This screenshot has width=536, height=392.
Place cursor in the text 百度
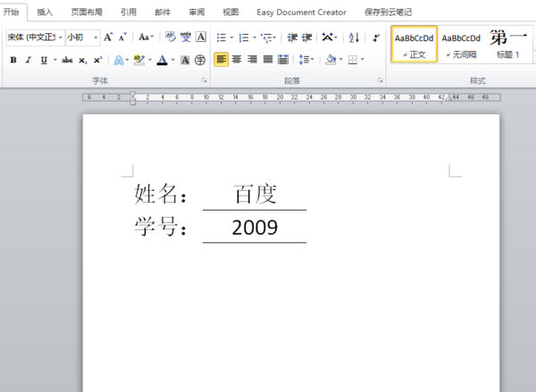tap(255, 194)
